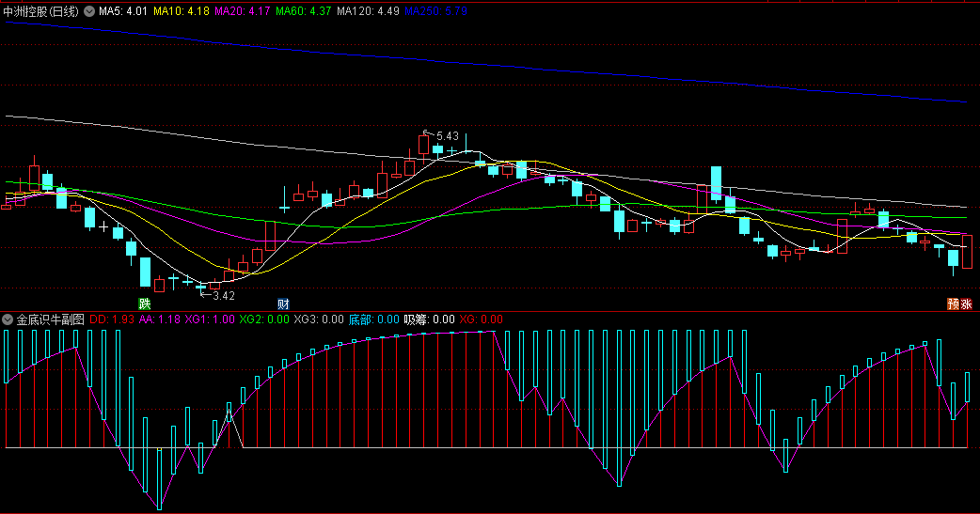Select the green XG2: 0.00 value
Viewport: 980px width, 514px height.
click(x=264, y=319)
